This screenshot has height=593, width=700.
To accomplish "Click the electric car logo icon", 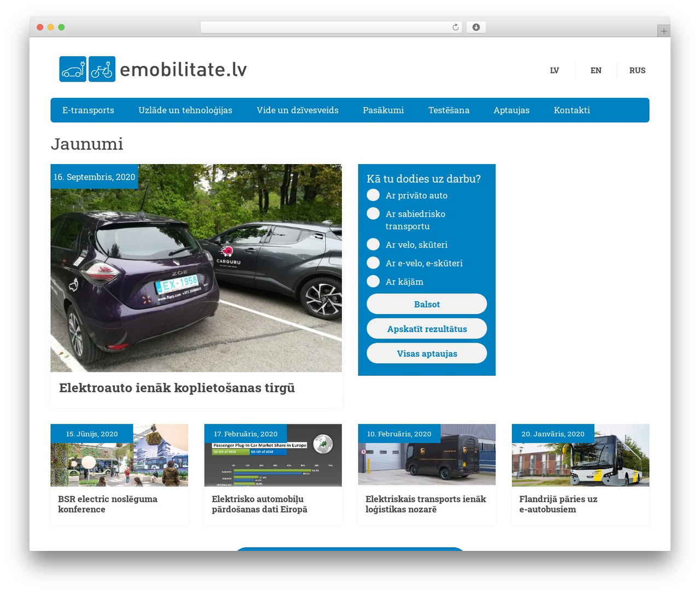I will [x=73, y=69].
